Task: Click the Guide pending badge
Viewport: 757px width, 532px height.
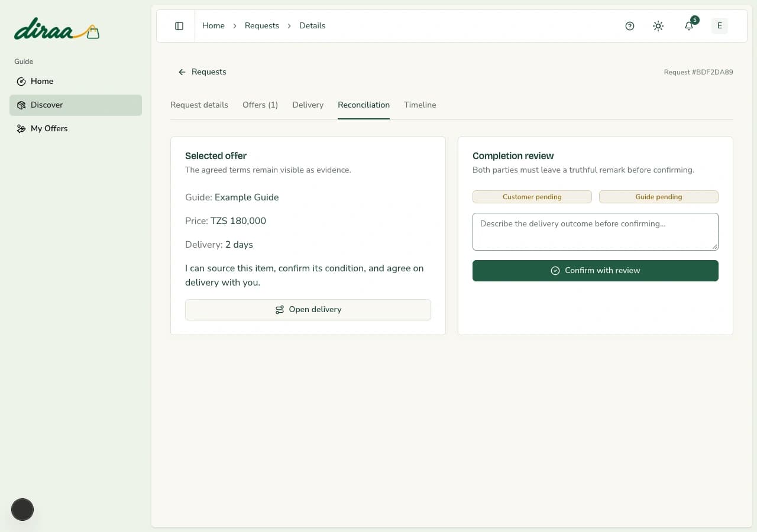Action: 659,197
